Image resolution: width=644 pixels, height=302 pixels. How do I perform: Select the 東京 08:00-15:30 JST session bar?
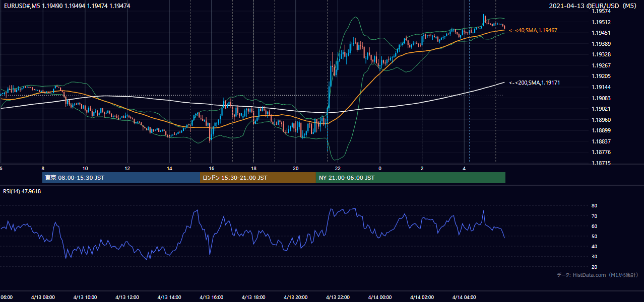coord(121,178)
